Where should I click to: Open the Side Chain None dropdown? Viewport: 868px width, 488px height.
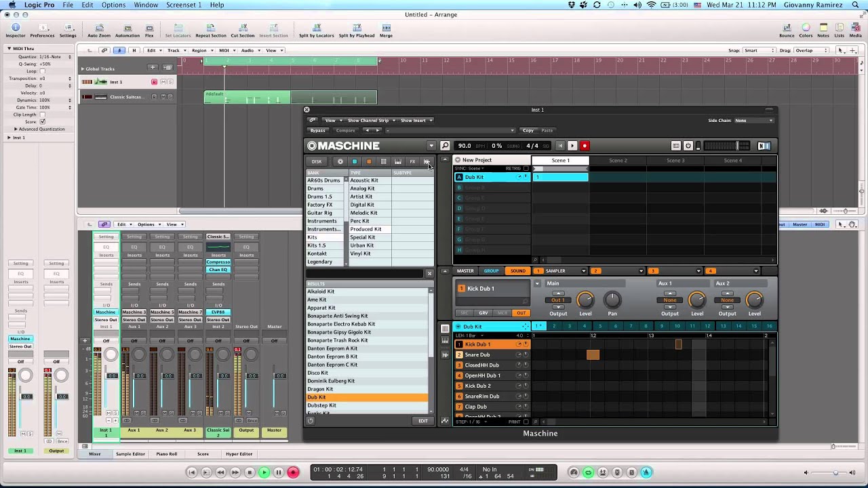coord(754,121)
